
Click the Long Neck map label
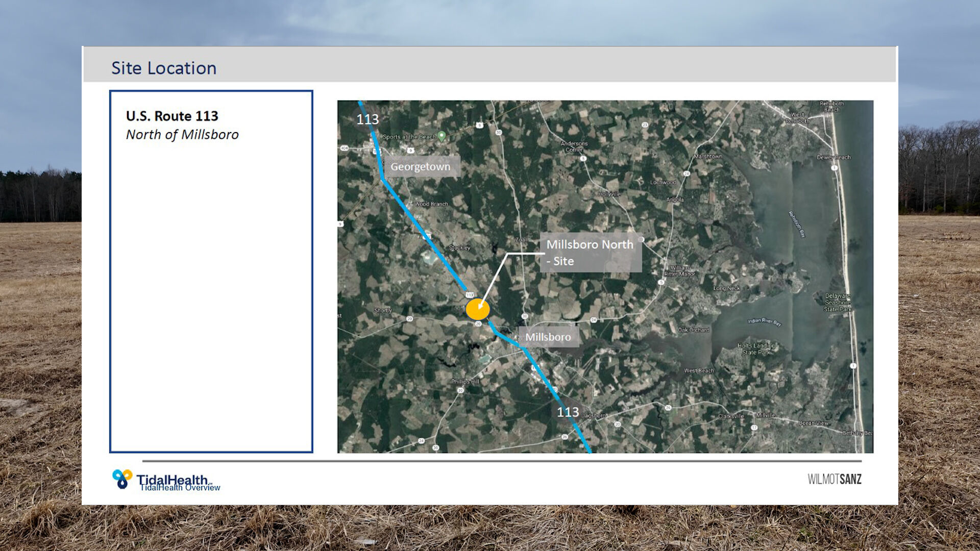point(726,288)
